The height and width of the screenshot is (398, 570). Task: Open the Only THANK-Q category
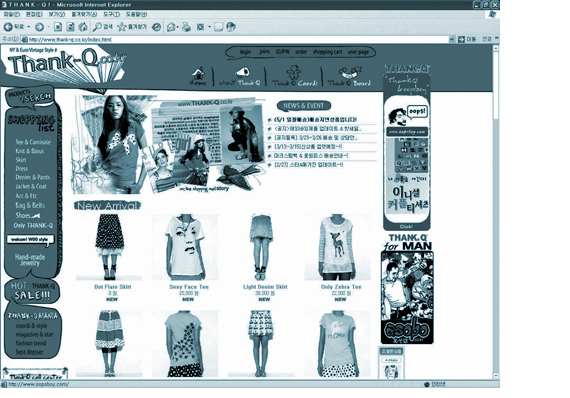click(33, 225)
